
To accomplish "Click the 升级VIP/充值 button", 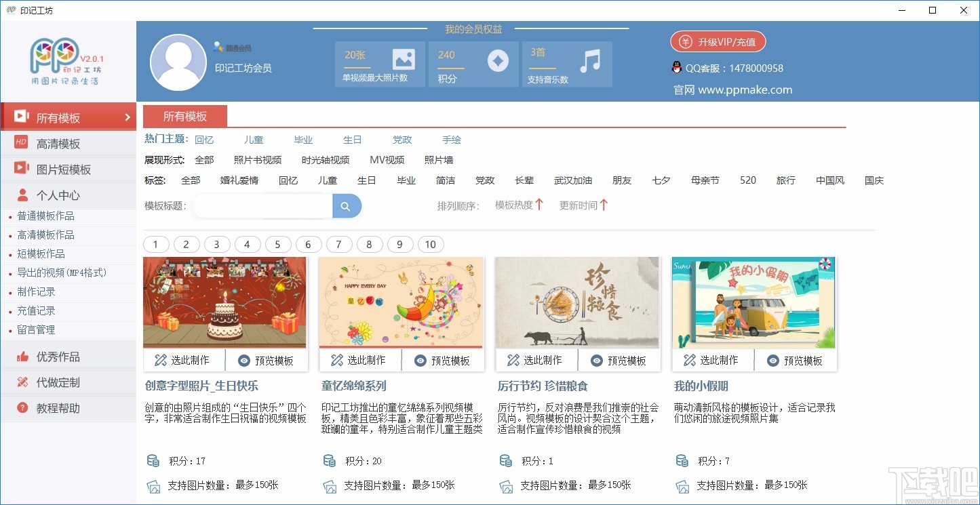I will pyautogui.click(x=718, y=41).
